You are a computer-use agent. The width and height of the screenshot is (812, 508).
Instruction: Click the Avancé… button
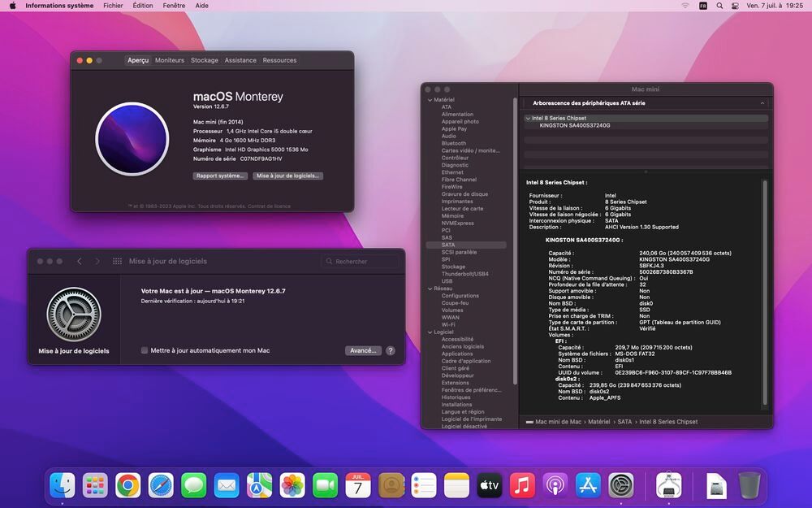(x=363, y=350)
